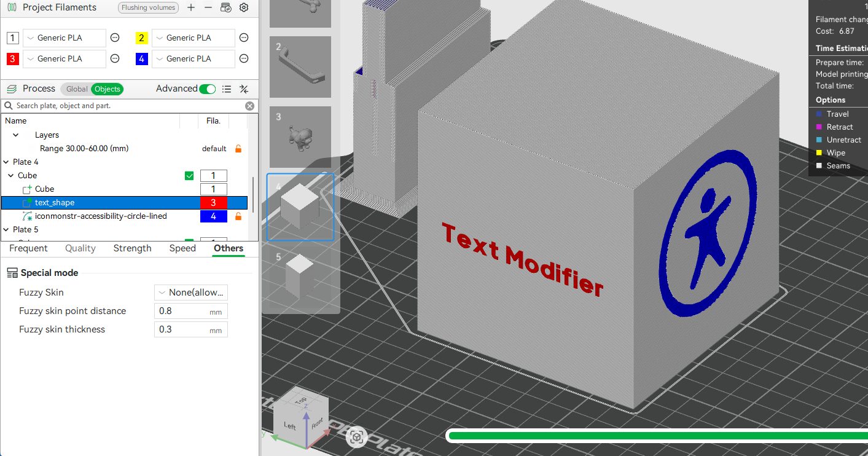Click edit icon next to filament 2
Image resolution: width=868 pixels, height=456 pixels.
pos(244,38)
